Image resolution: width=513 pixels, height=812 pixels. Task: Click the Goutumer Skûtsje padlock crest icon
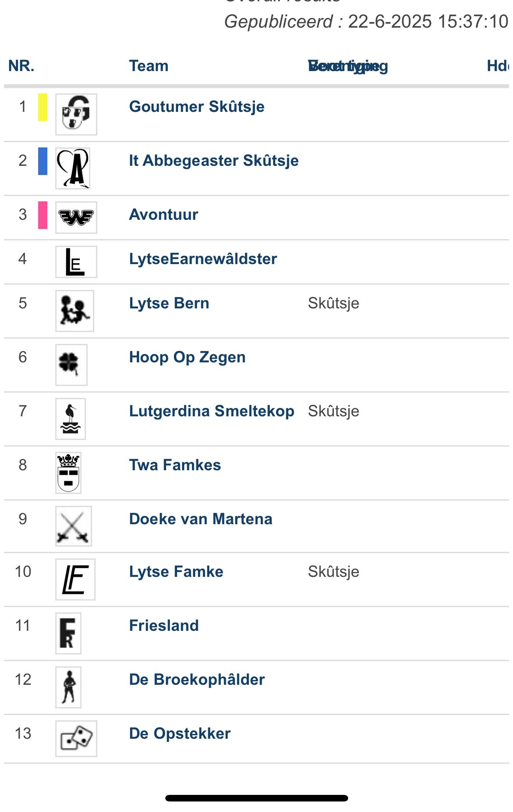click(76, 114)
